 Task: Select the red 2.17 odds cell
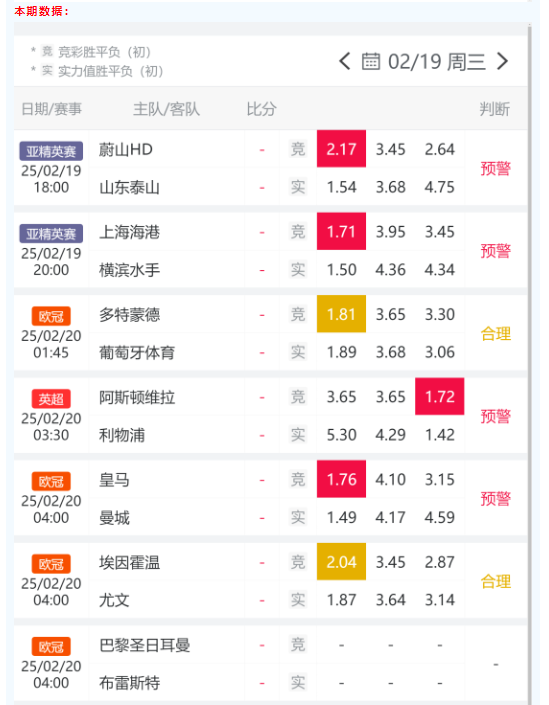tap(341, 149)
